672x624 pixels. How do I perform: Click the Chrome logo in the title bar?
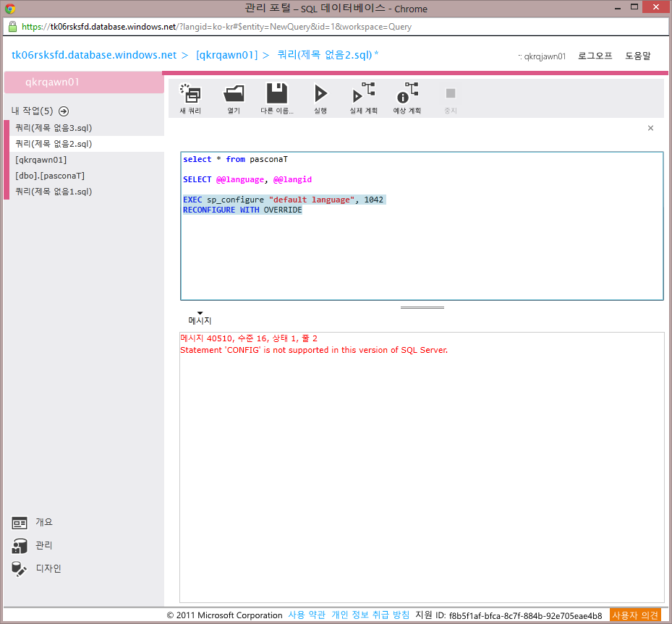pos(10,8)
